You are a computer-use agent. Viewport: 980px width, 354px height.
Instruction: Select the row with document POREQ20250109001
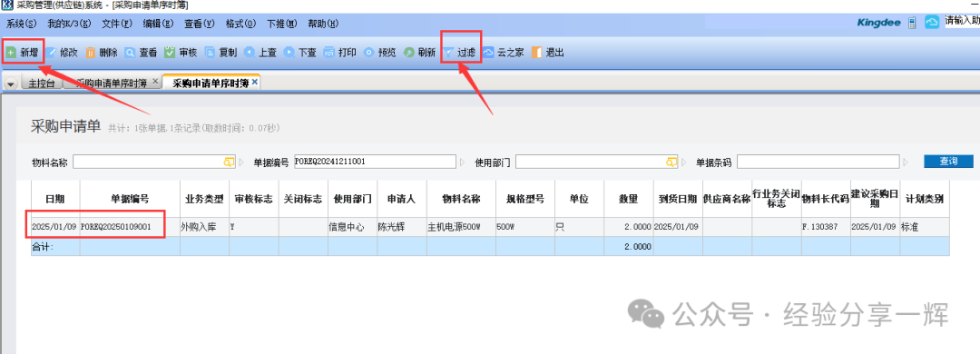click(490, 227)
